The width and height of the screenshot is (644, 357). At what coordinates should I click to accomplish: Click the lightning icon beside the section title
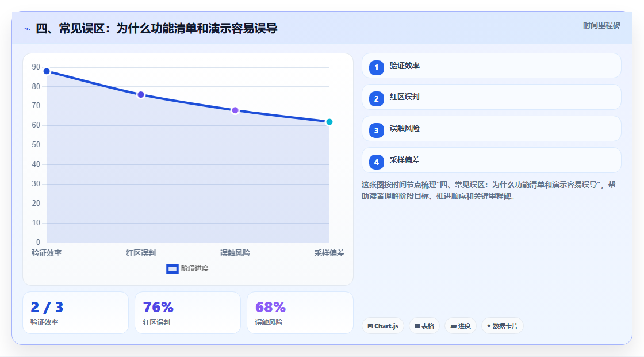point(28,29)
